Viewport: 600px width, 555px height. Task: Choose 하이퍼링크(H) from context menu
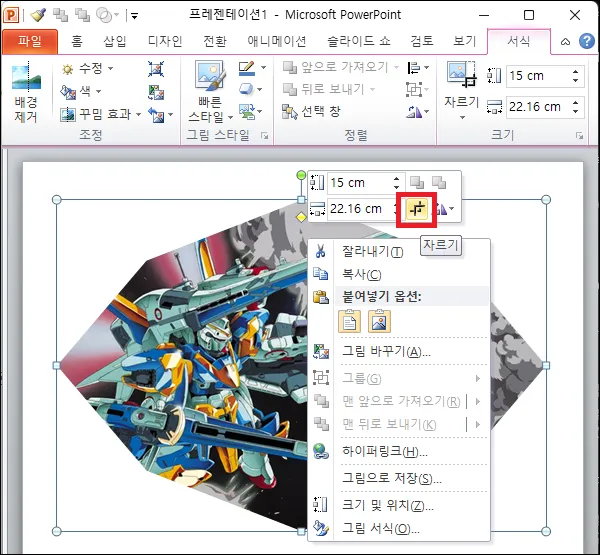coord(399,451)
